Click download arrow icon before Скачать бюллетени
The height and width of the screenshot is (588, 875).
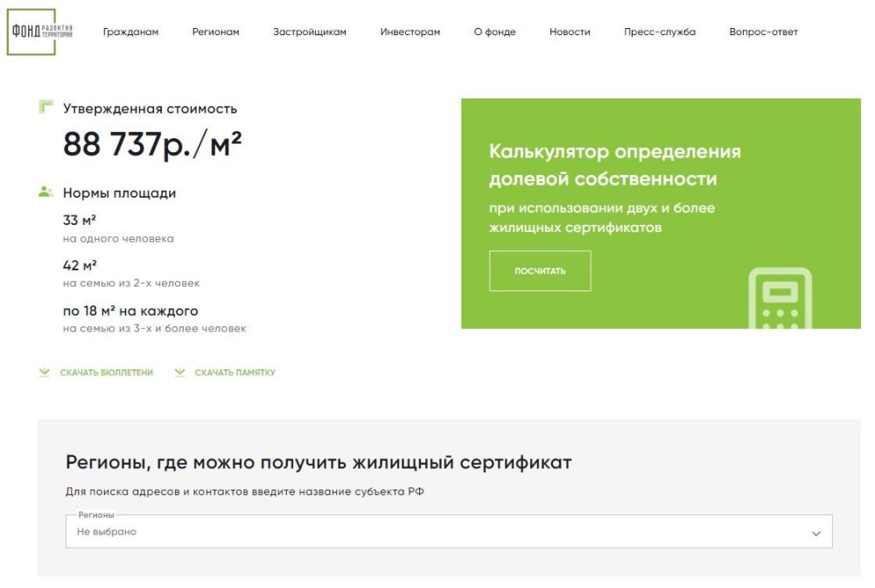[x=45, y=373]
